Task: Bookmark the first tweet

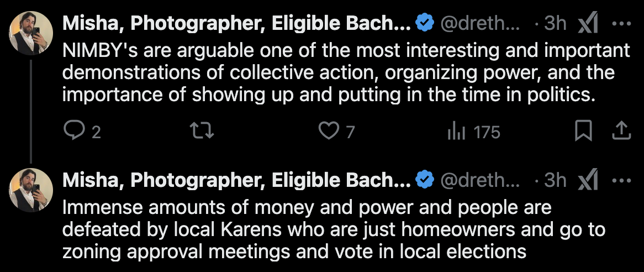Action: (583, 132)
